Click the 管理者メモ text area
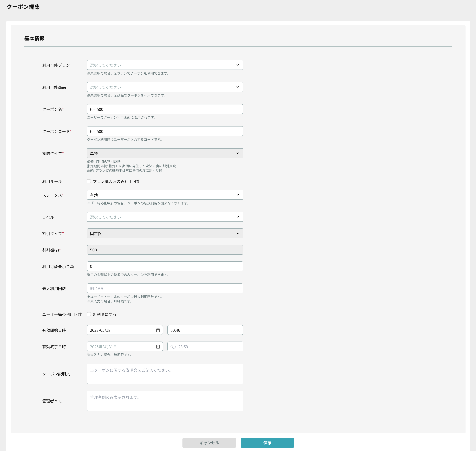 (165, 401)
